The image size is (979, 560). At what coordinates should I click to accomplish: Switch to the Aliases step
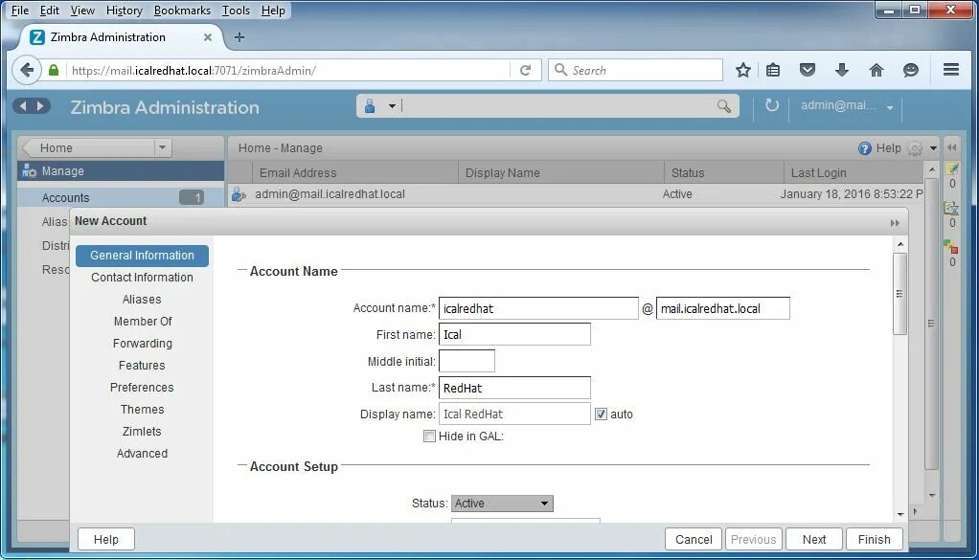point(142,300)
